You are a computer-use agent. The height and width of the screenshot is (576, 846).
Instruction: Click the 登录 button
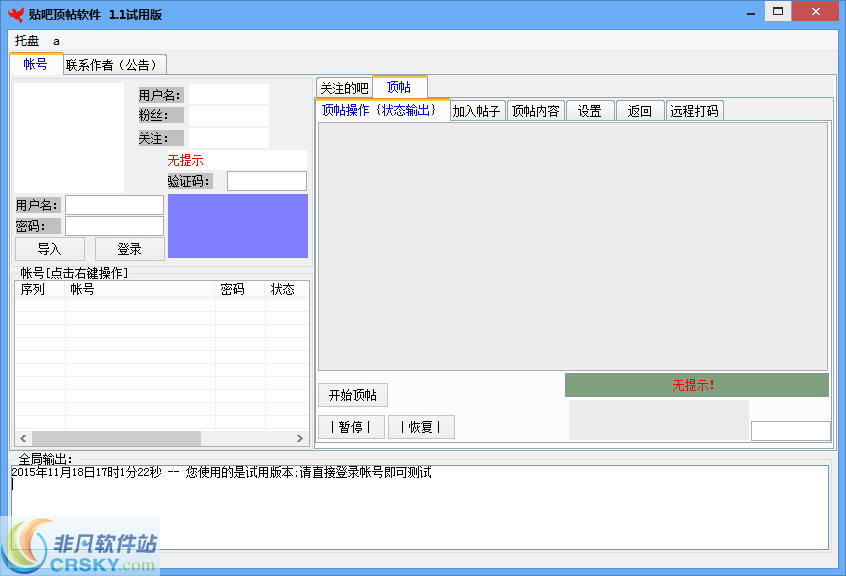click(x=129, y=249)
